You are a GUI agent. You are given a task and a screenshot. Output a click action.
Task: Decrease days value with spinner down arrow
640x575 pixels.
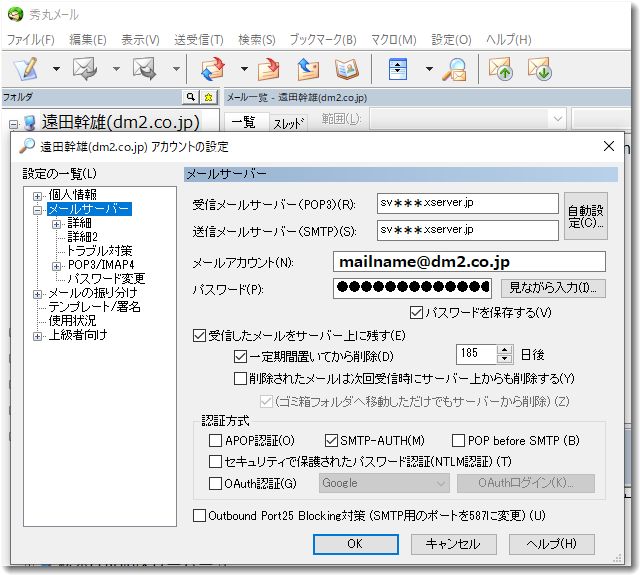[504, 359]
